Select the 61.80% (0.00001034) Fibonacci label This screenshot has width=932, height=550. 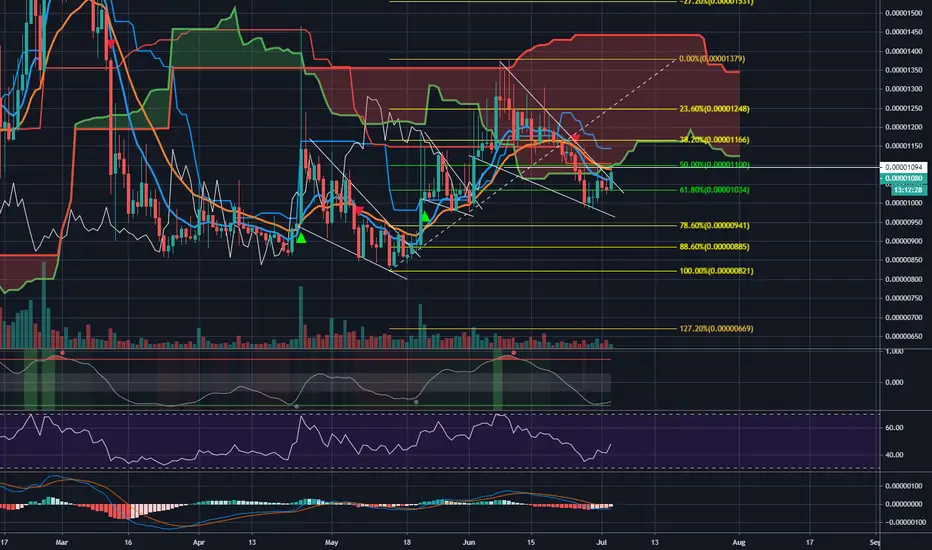(714, 190)
